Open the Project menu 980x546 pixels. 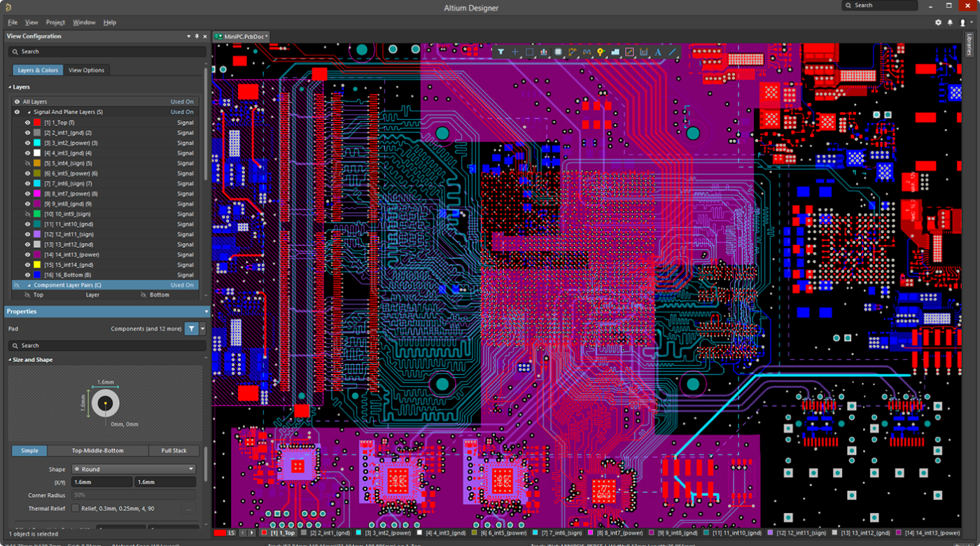[55, 22]
